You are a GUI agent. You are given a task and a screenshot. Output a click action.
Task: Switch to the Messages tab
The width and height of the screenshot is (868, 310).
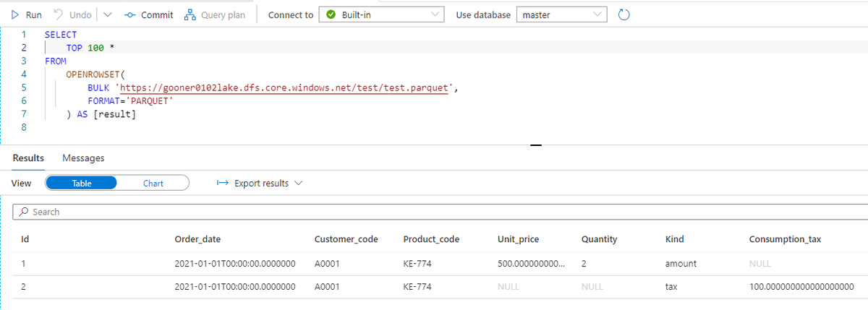(x=83, y=158)
